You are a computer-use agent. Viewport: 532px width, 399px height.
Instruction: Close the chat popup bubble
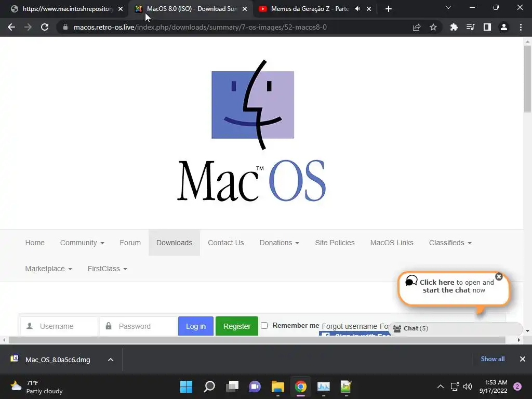pos(499,276)
